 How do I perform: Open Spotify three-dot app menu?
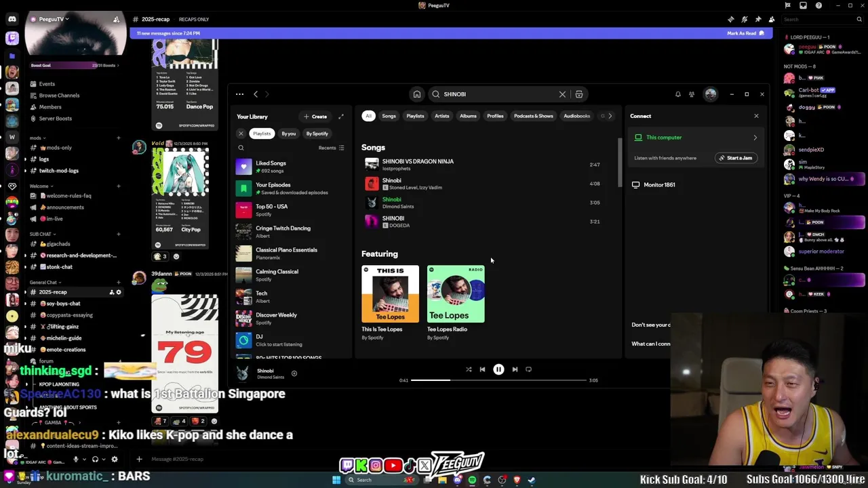[x=239, y=94]
